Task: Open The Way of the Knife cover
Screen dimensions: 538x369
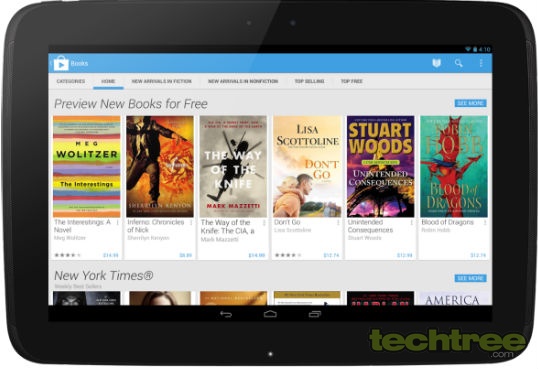Action: point(233,166)
